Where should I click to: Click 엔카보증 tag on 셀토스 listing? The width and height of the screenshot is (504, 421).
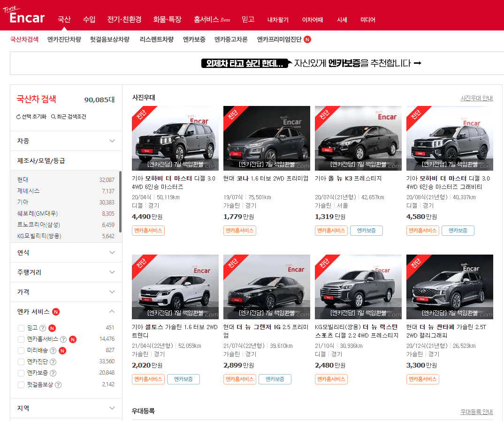183,379
